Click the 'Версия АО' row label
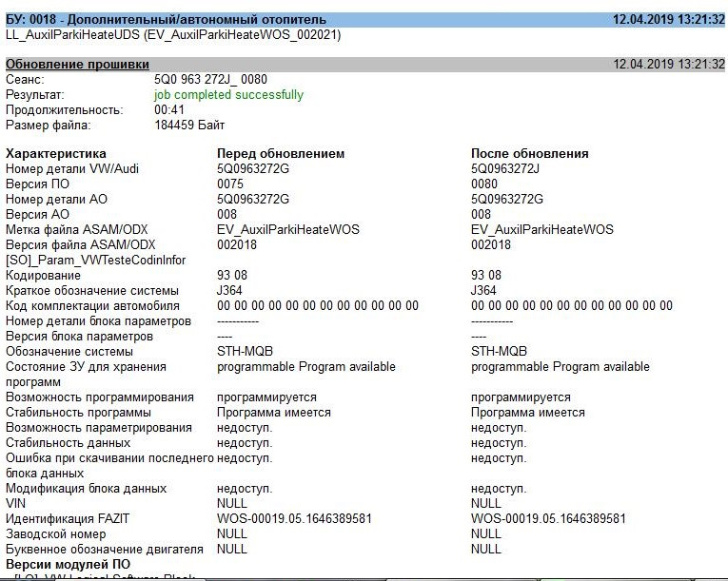 (x=37, y=214)
